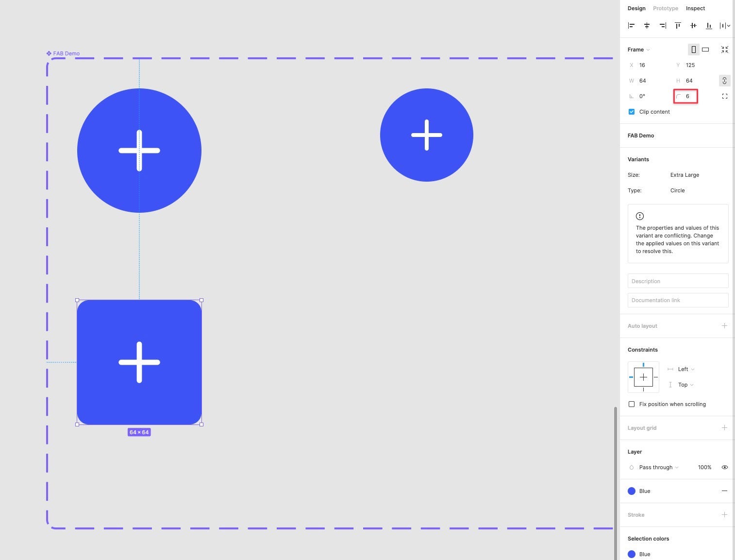The height and width of the screenshot is (560, 735).
Task: Select the rounded square FAB variant
Action: [139, 362]
